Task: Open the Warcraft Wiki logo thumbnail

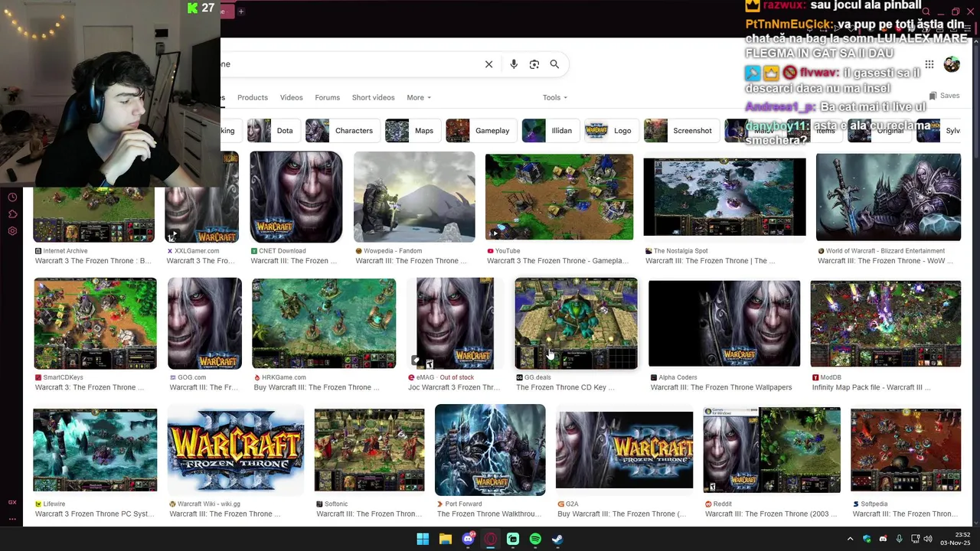Action: pyautogui.click(x=236, y=450)
